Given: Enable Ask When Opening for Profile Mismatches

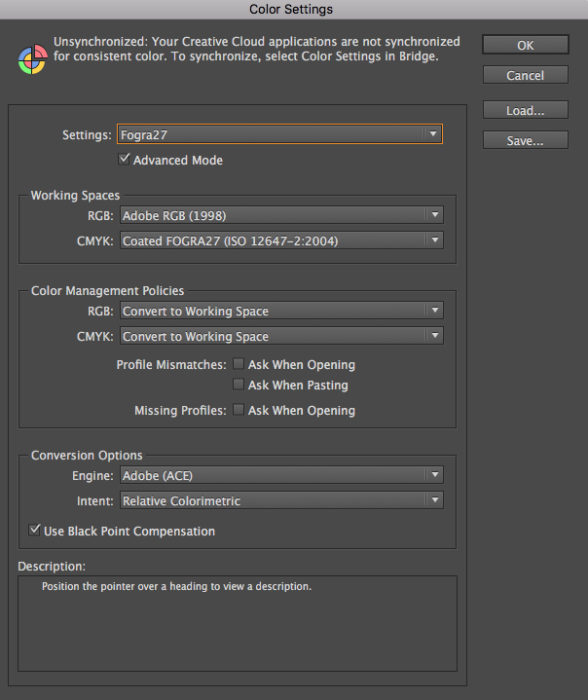Looking at the screenshot, I should [x=239, y=365].
